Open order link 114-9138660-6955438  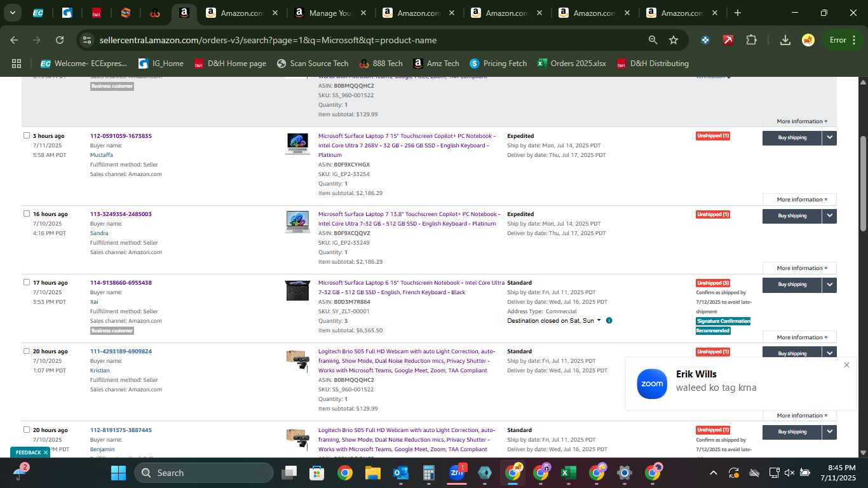[121, 283]
